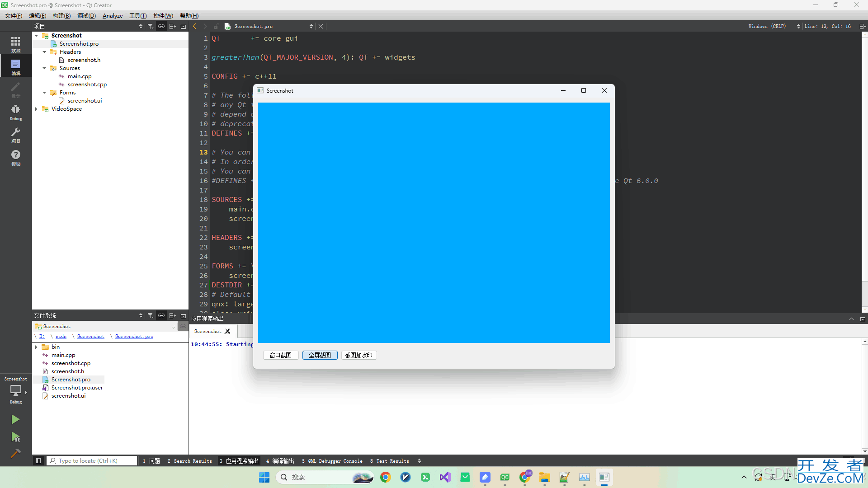Toggle left sidebar visibility button
The width and height of the screenshot is (868, 488).
pos(38,461)
